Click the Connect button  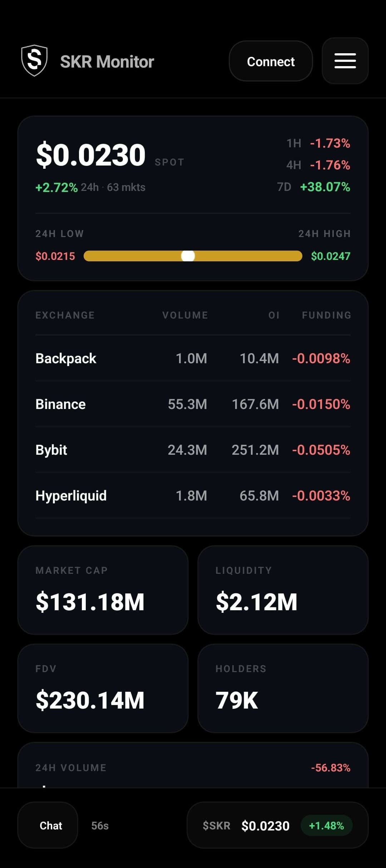271,61
